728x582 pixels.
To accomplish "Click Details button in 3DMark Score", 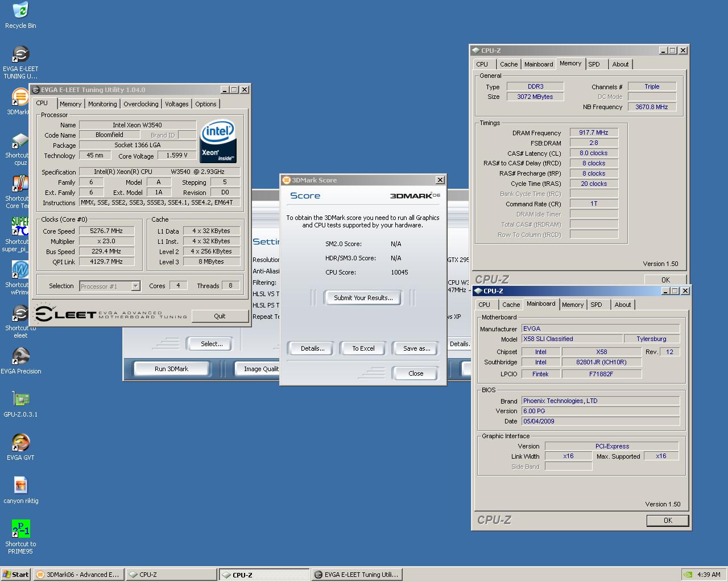I will pyautogui.click(x=312, y=348).
